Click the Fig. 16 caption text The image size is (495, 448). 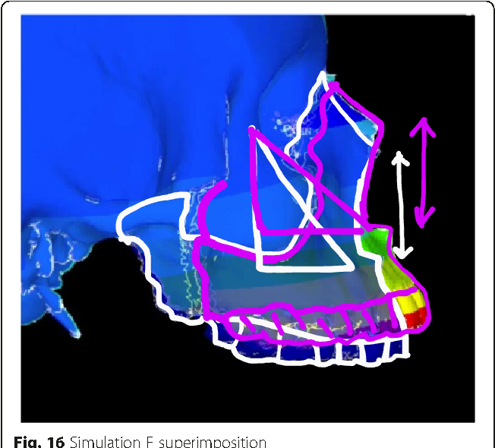[39, 442]
